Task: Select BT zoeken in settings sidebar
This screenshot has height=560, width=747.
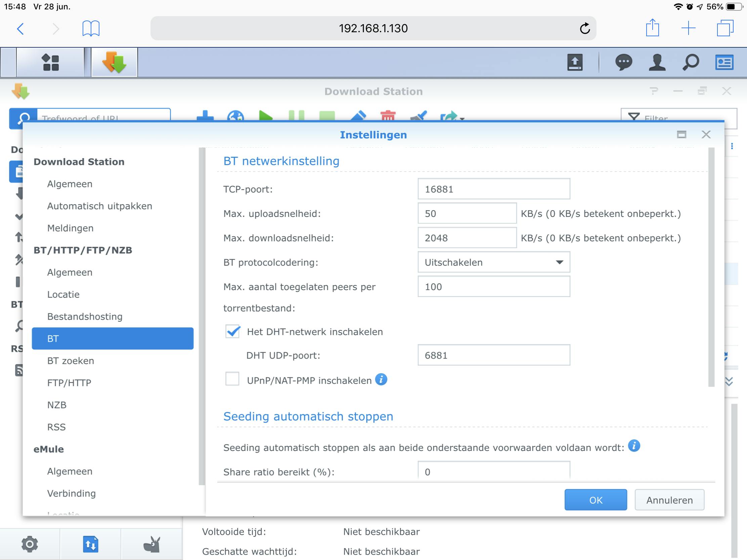Action: pos(71,361)
